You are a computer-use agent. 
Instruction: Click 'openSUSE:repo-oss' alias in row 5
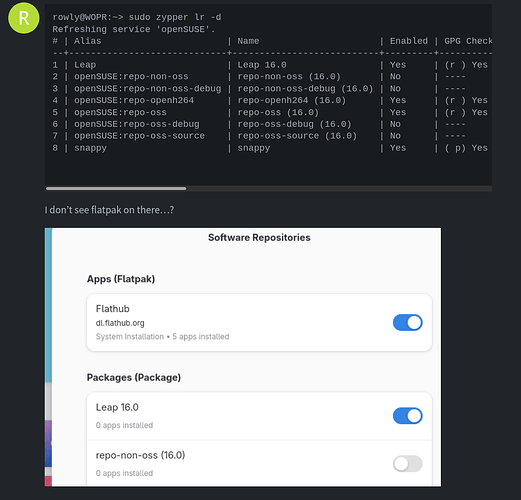[x=120, y=112]
